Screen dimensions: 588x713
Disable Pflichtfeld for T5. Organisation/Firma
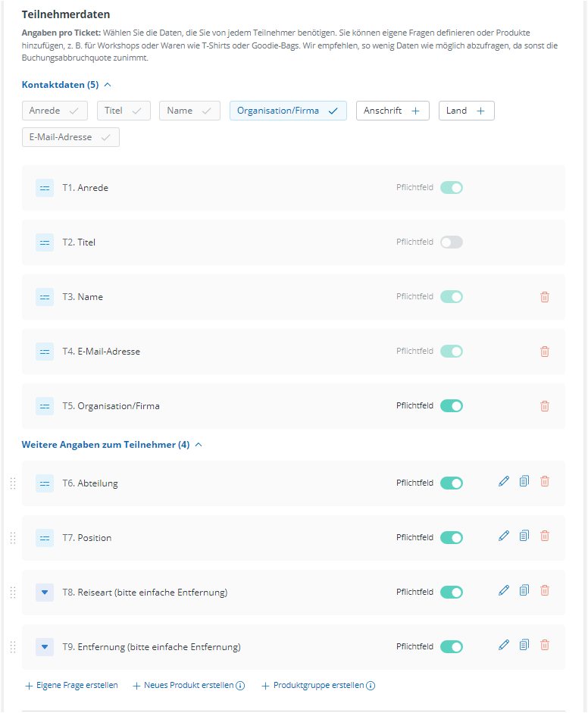(x=451, y=406)
